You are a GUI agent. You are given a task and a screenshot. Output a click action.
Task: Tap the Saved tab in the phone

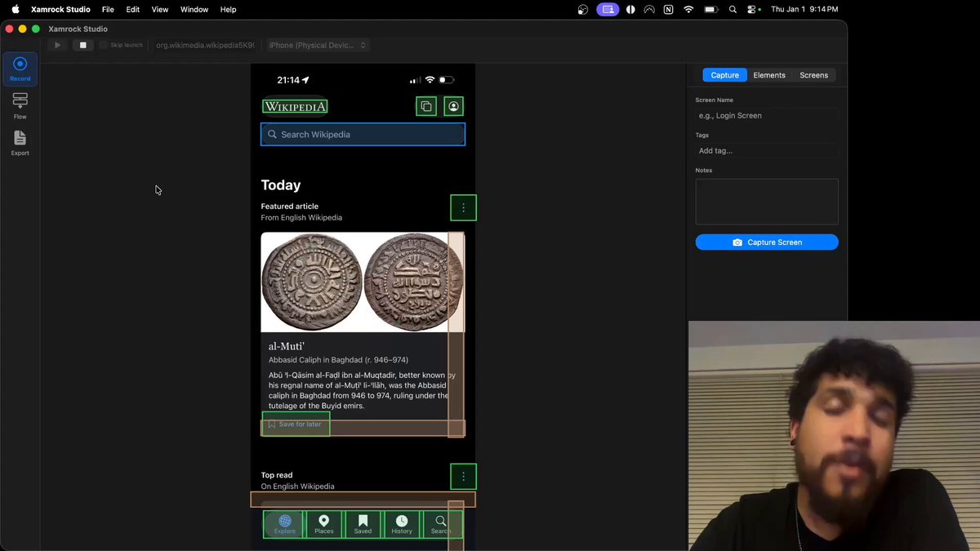(363, 524)
